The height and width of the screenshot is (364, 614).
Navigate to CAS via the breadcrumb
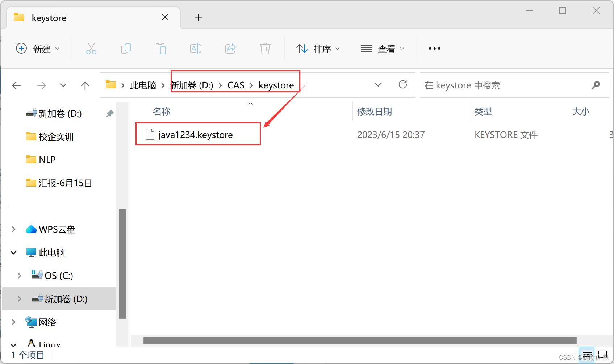[236, 85]
